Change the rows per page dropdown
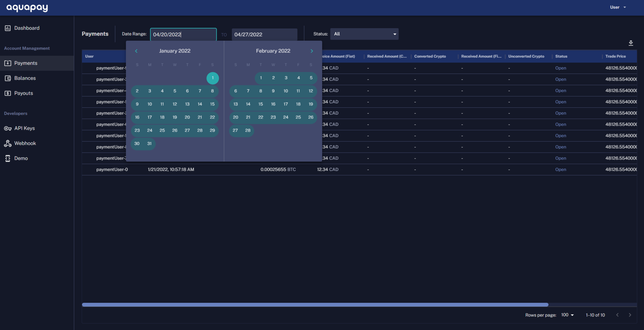The height and width of the screenshot is (330, 644). (567, 315)
